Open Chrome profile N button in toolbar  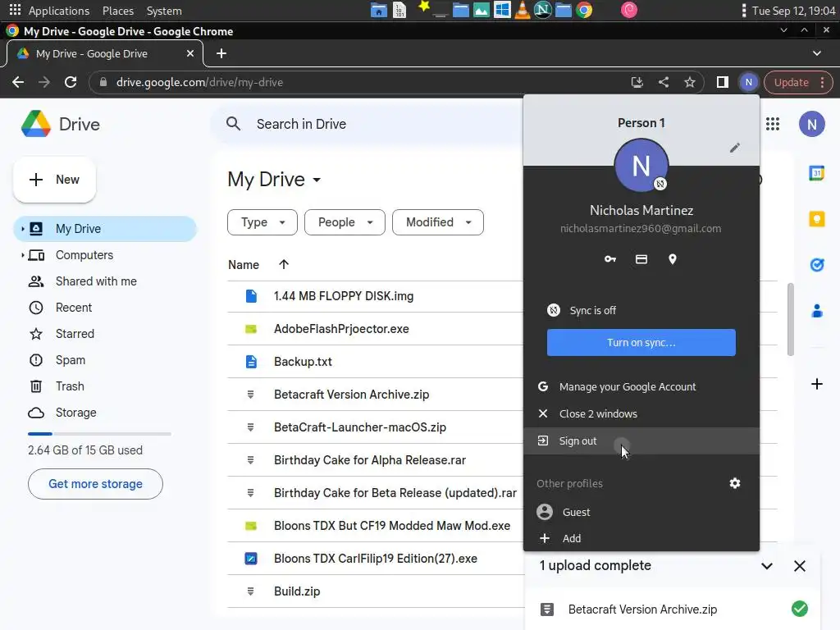click(748, 83)
